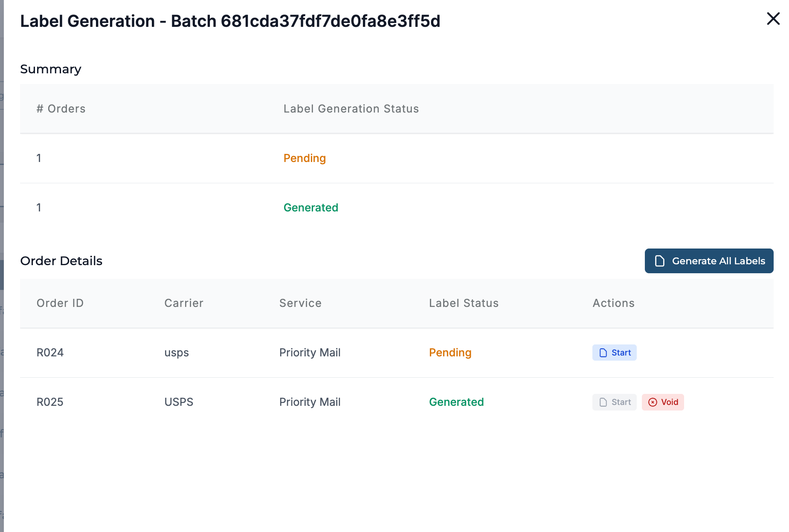The width and height of the screenshot is (789, 532).
Task: Click the Carrier column header
Action: click(184, 303)
